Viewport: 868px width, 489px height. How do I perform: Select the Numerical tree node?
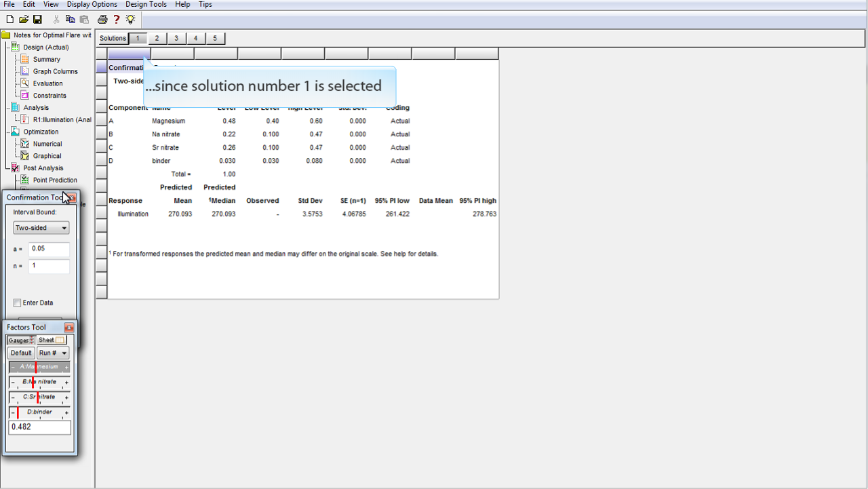[47, 144]
